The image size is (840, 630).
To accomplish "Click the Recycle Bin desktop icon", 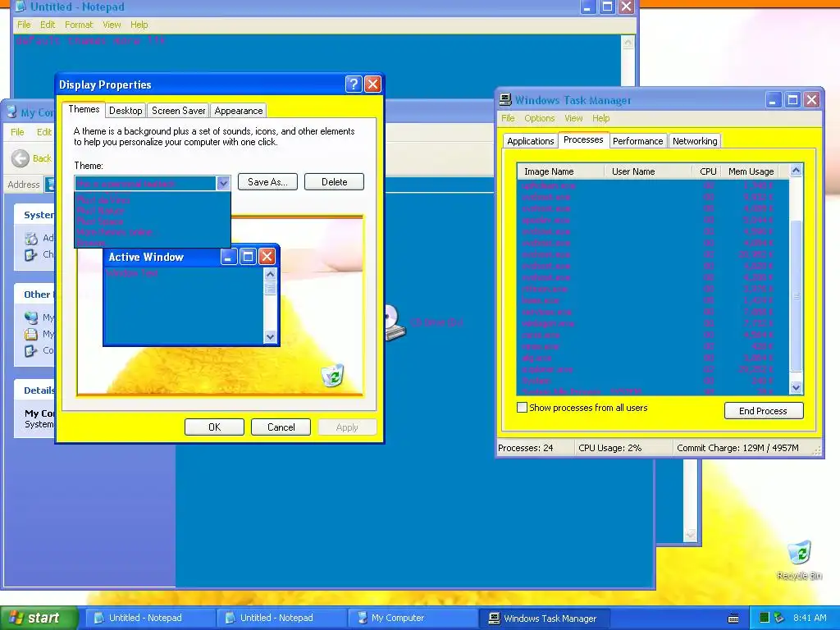I will click(799, 554).
